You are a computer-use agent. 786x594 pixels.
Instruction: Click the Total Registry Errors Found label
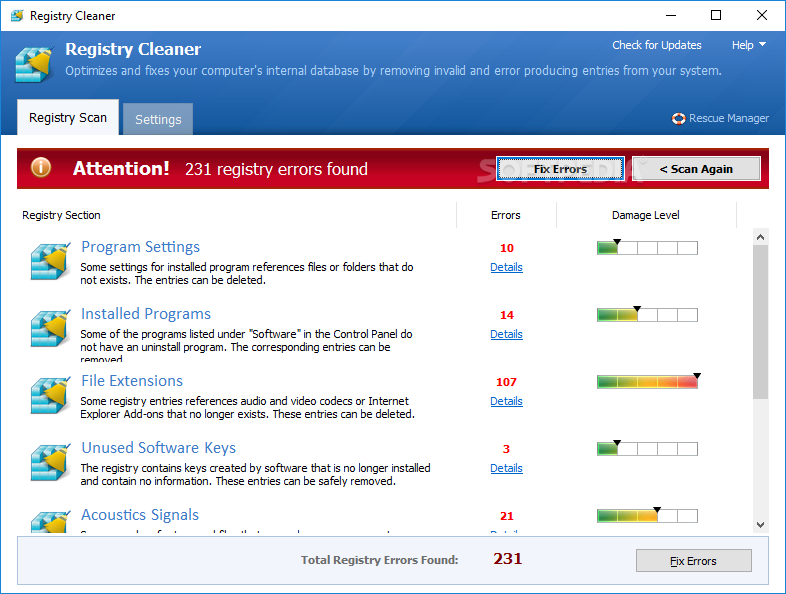coord(379,560)
